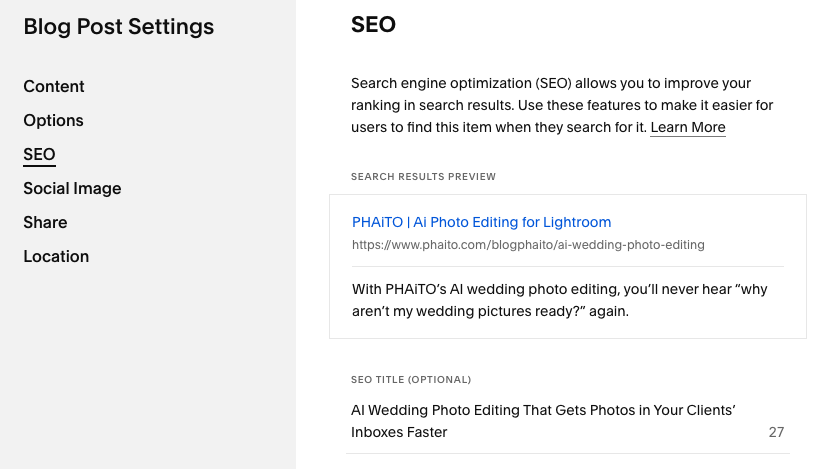831x469 pixels.
Task: Click empty area below Location in sidebar
Action: [148, 360]
